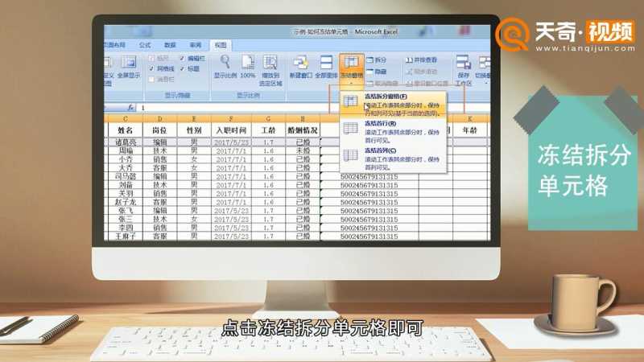Select column header G

pyautogui.click(x=268, y=118)
